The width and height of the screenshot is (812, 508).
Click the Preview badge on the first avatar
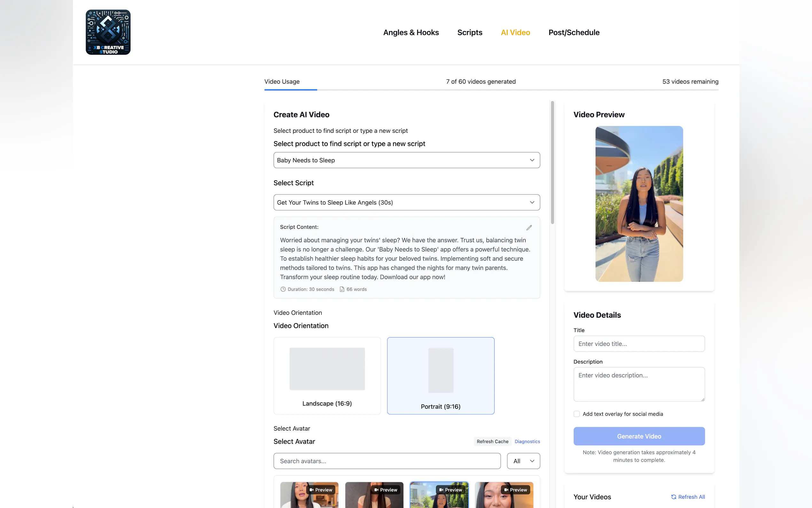321,489
